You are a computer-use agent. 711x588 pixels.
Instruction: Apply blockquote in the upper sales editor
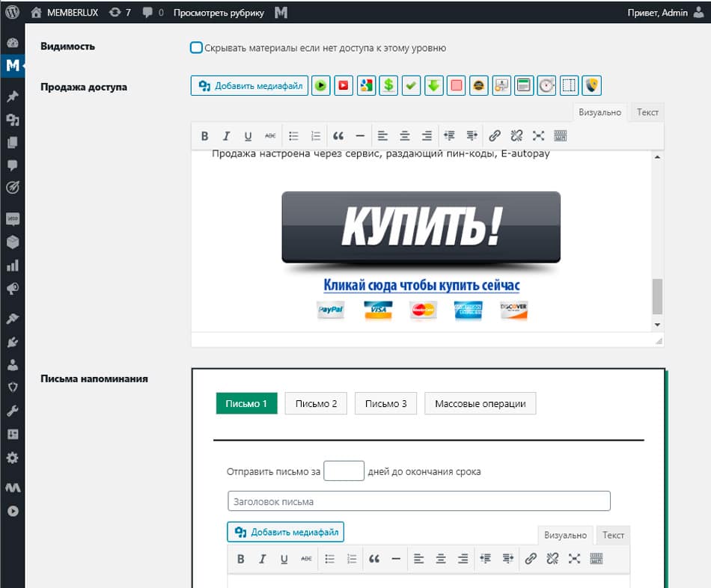pos(338,136)
